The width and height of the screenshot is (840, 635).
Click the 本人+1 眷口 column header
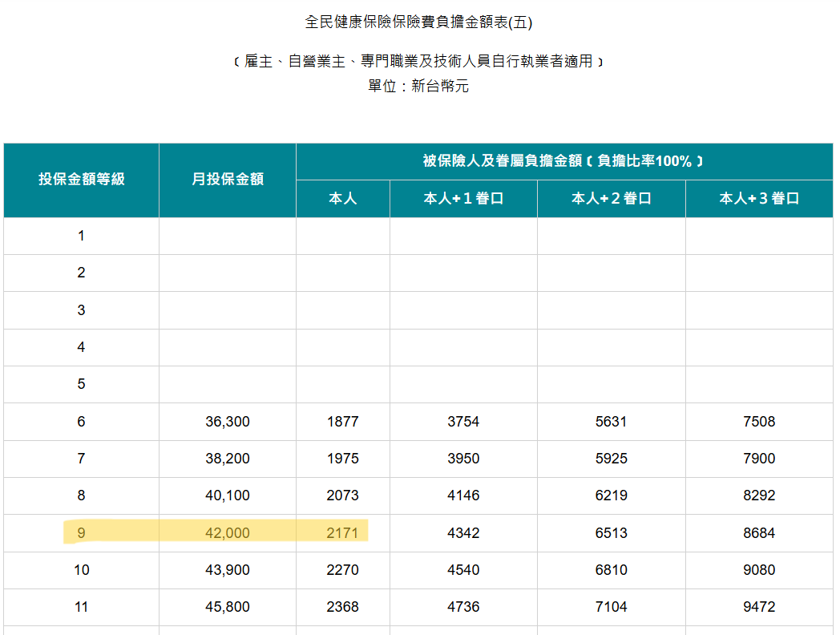tap(463, 199)
